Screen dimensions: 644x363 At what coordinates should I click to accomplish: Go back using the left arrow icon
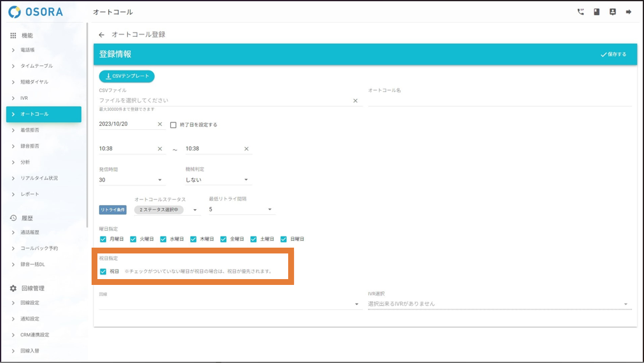tap(101, 35)
